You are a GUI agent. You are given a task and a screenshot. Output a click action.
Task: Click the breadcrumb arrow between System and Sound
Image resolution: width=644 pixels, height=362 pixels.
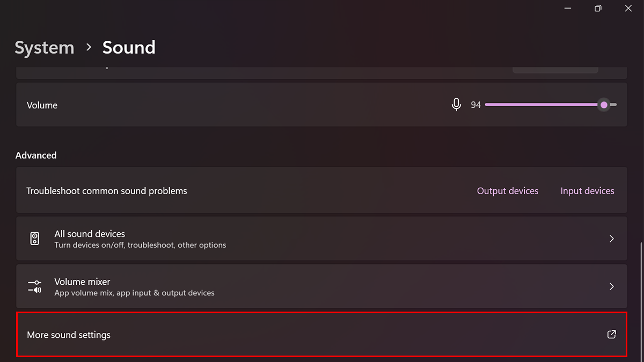pos(89,48)
